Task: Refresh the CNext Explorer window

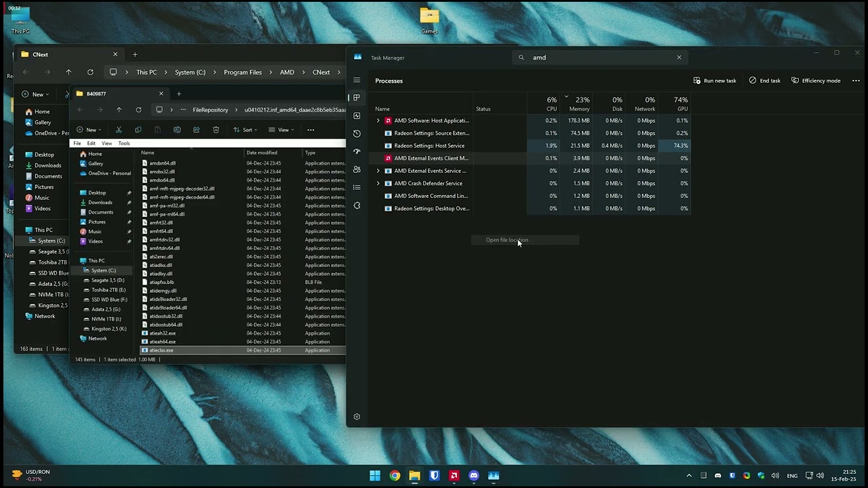Action: click(90, 73)
